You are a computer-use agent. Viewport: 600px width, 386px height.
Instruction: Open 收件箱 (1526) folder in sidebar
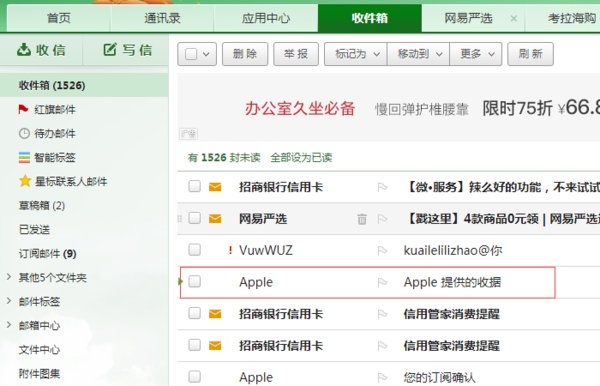[x=84, y=85]
